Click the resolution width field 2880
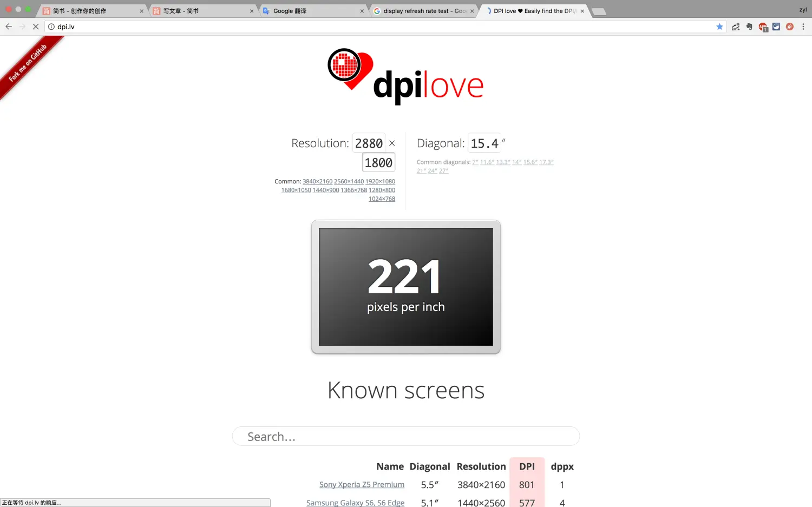The image size is (812, 507). pyautogui.click(x=369, y=143)
